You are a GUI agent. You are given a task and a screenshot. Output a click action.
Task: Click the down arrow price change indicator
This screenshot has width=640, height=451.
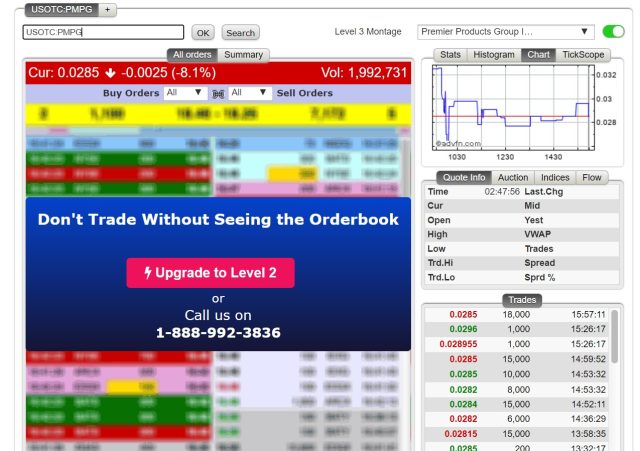[110, 73]
